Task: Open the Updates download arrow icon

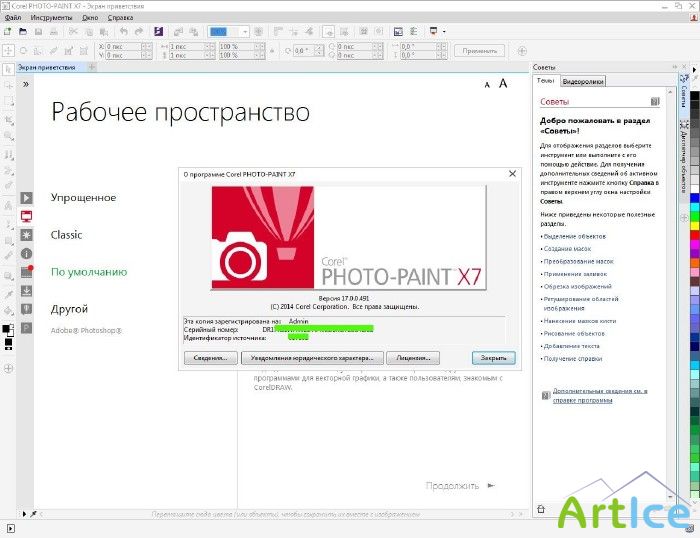Action: click(x=27, y=291)
